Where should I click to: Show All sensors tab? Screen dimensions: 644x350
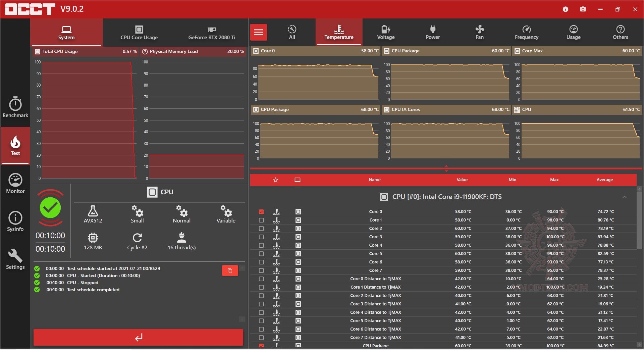tap(292, 33)
